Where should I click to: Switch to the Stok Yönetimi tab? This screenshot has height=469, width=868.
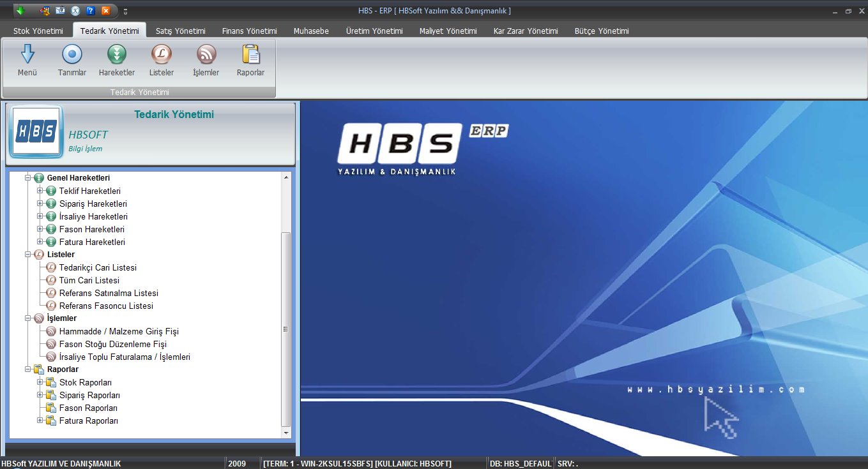38,31
